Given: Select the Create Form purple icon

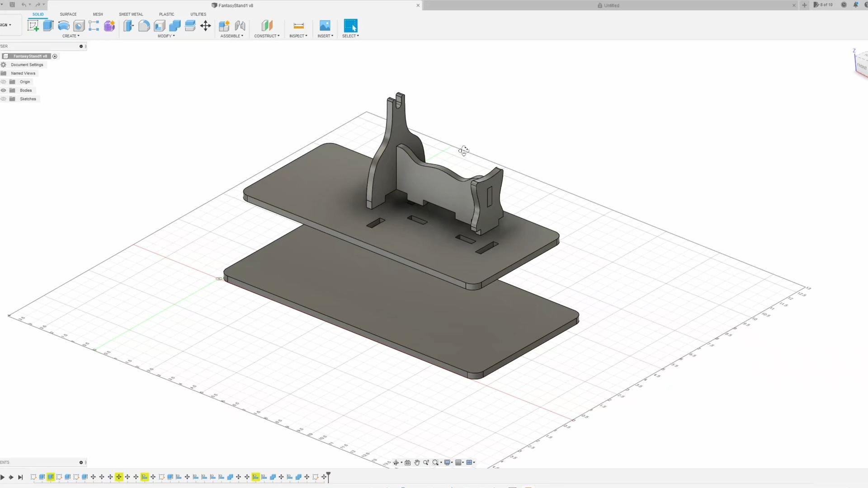Looking at the screenshot, I should tap(109, 26).
